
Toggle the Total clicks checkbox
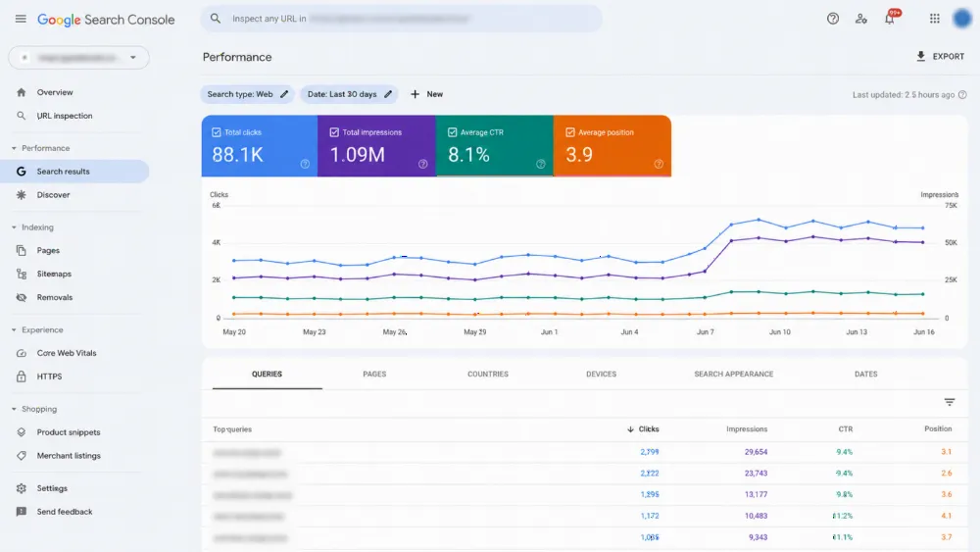pyautogui.click(x=217, y=132)
